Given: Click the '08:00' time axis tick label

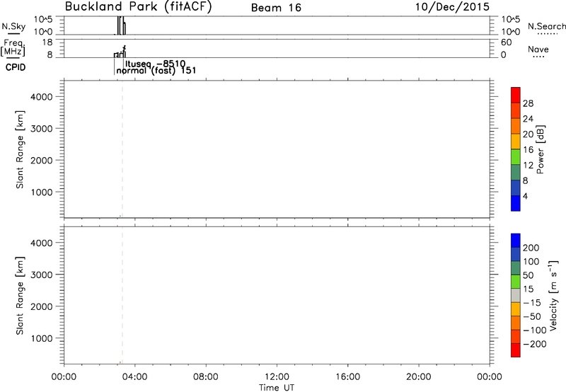Looking at the screenshot, I should tap(206, 377).
